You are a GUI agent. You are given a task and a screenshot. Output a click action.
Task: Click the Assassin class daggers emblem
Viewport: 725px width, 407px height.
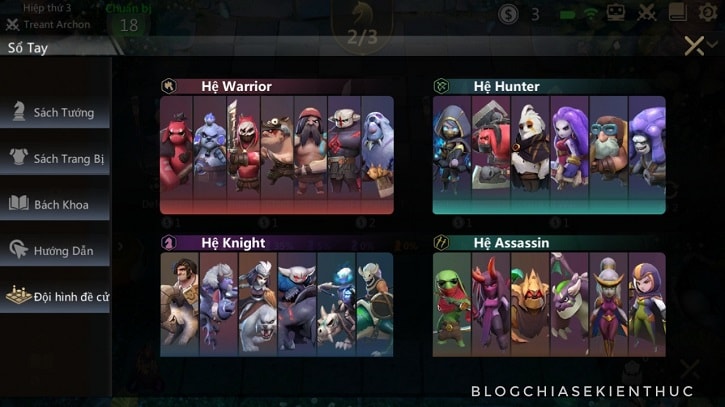point(441,242)
